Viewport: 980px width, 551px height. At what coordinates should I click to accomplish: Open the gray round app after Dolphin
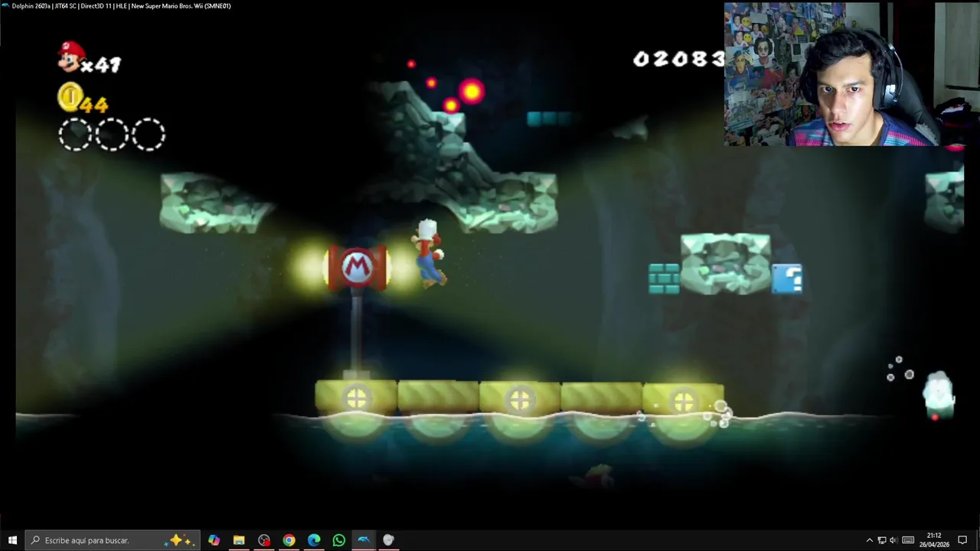[x=388, y=540]
